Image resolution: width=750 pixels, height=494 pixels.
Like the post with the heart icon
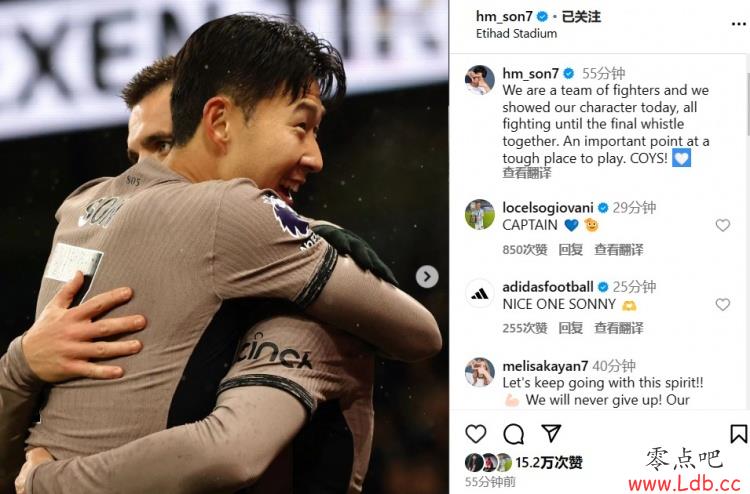475,433
